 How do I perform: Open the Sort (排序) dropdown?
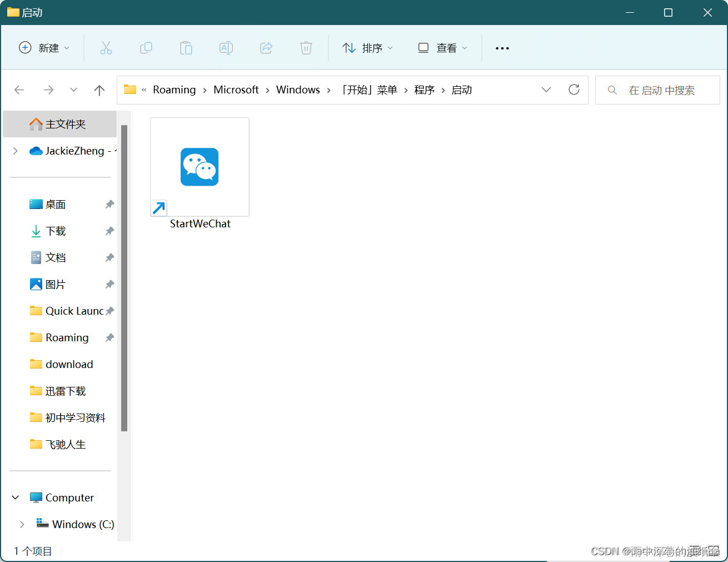(368, 48)
